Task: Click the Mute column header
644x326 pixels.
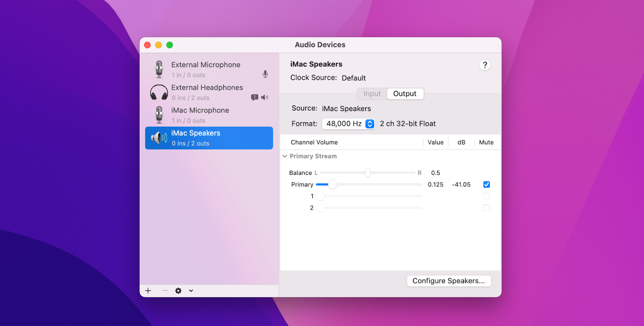Action: pos(486,142)
